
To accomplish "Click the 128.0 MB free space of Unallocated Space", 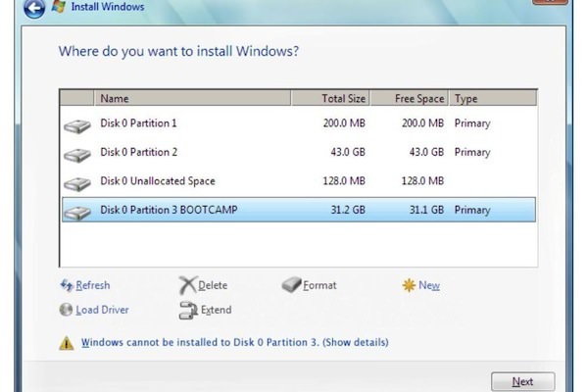I will (x=423, y=181).
